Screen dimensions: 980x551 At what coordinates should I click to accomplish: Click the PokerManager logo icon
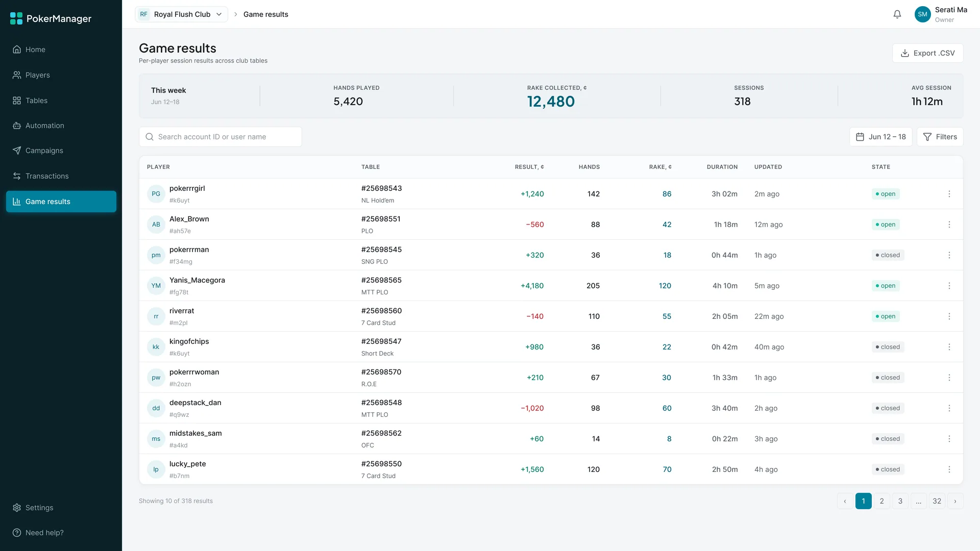point(16,18)
